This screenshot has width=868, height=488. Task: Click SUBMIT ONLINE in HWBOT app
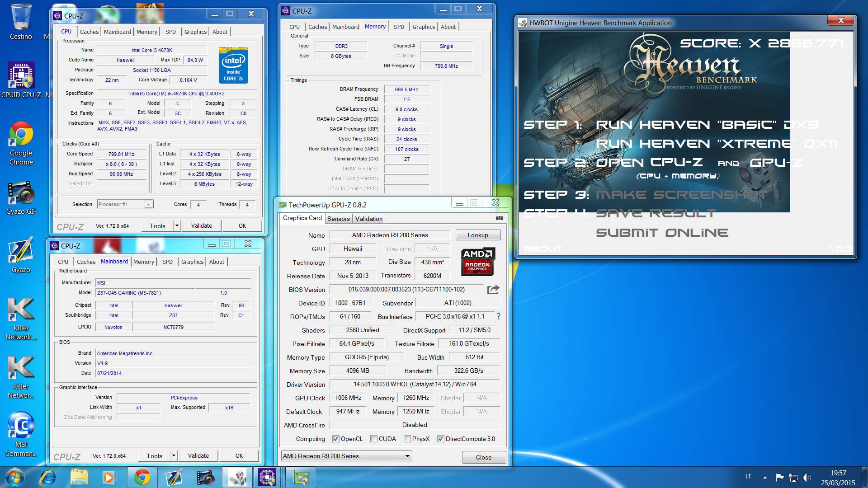pos(662,233)
